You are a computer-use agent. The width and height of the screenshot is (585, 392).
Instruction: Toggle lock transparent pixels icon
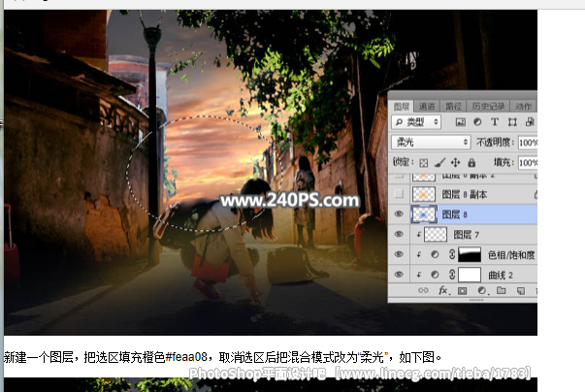click(423, 163)
